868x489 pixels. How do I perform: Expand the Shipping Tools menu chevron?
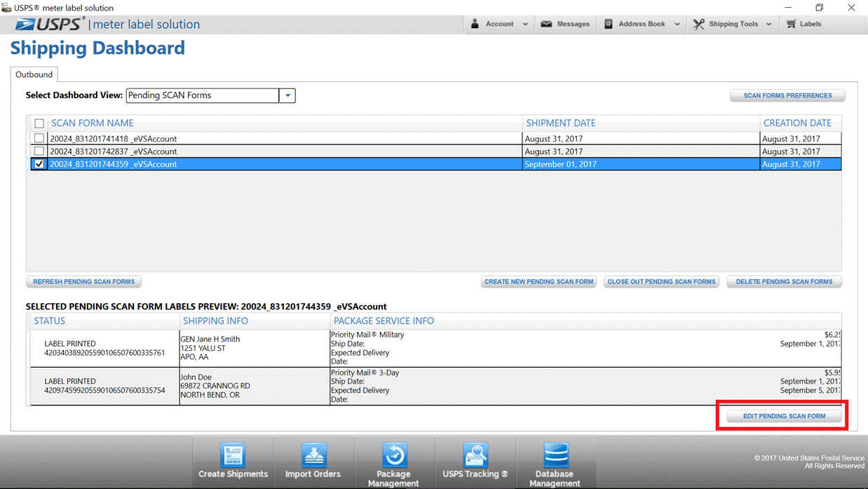tap(768, 24)
